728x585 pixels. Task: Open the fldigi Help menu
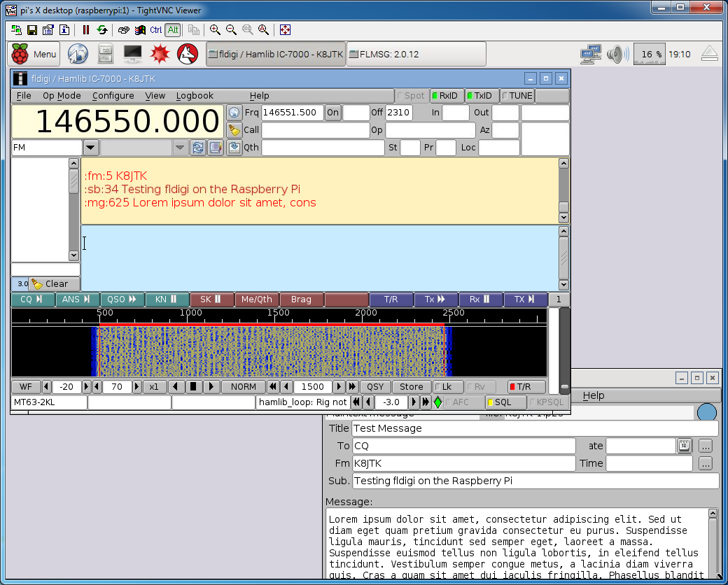click(259, 96)
